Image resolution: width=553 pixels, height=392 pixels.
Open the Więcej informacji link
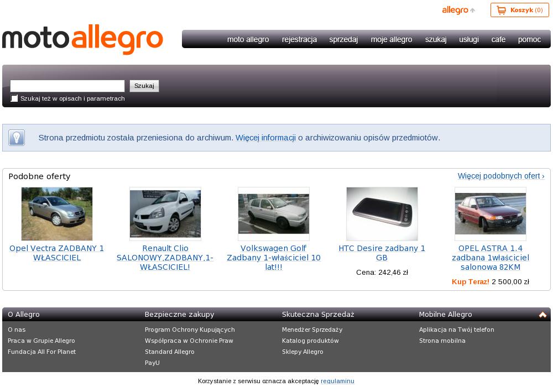pos(265,138)
